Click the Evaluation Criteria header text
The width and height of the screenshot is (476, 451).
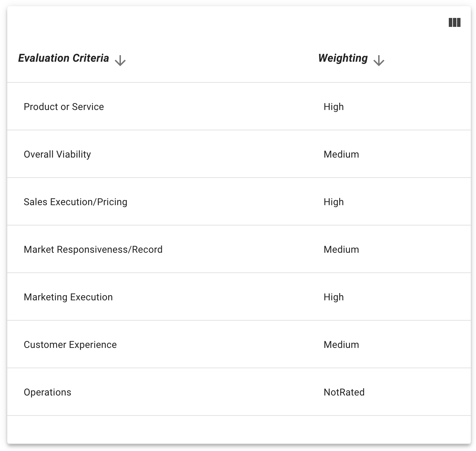[63, 58]
